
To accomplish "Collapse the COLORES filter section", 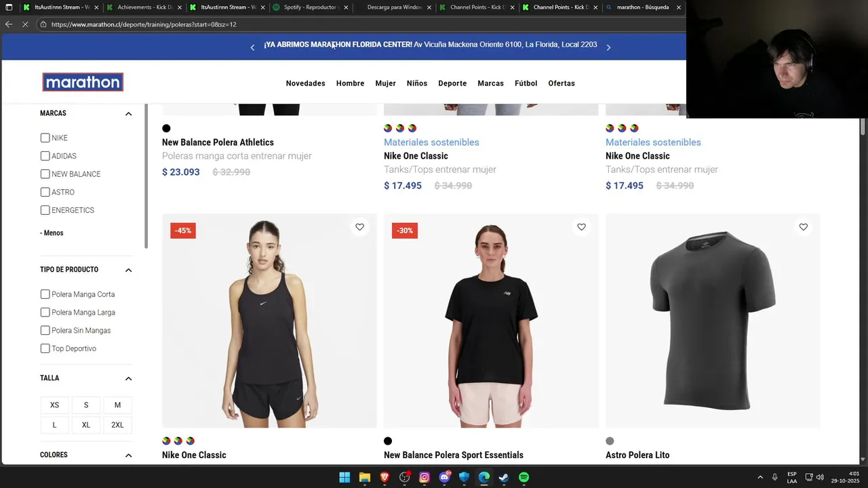I will coord(128,455).
